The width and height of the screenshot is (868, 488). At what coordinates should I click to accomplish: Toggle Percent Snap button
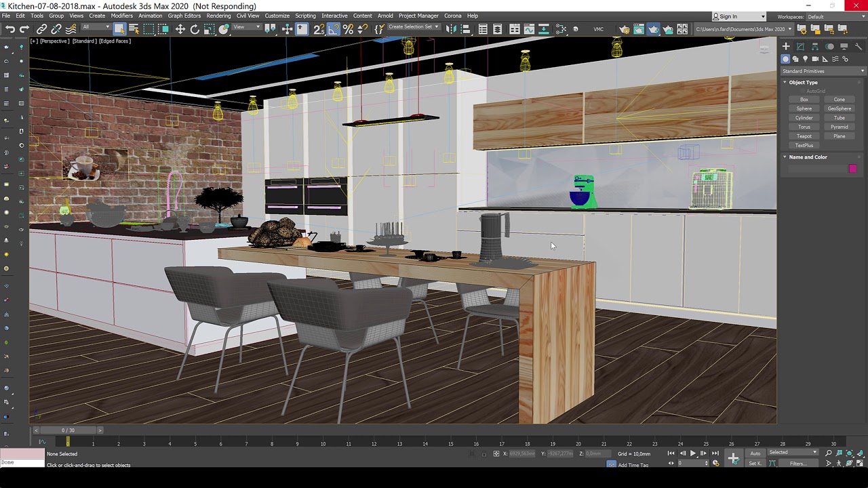[348, 28]
